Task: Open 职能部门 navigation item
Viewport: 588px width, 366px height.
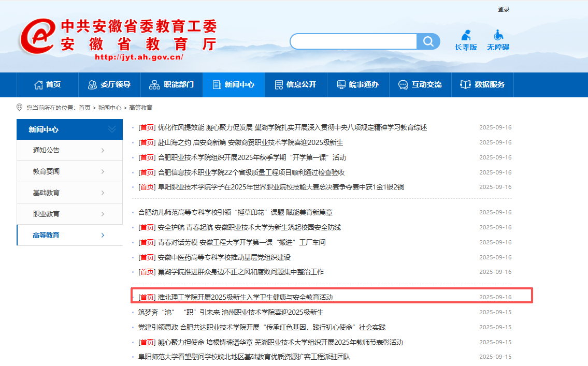Action: point(171,84)
